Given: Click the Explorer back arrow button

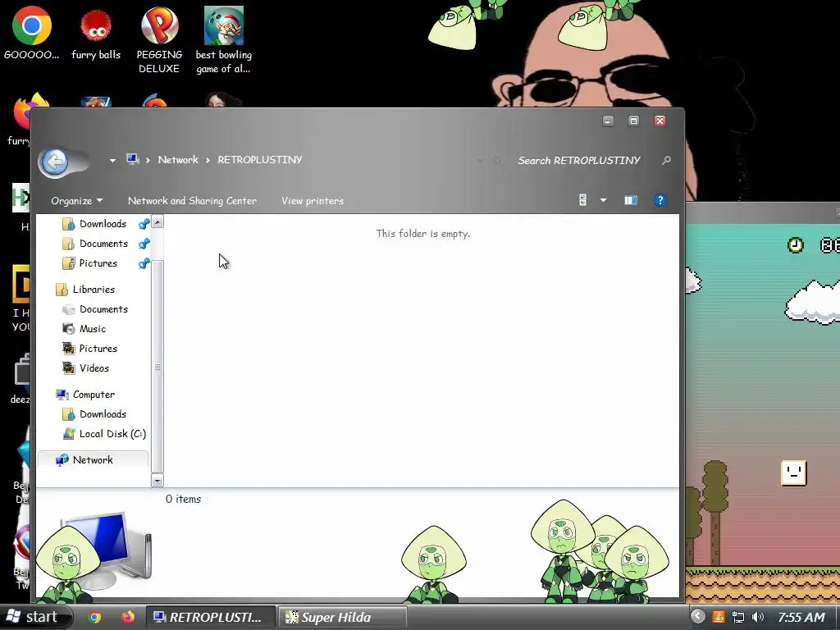Looking at the screenshot, I should pyautogui.click(x=55, y=162).
